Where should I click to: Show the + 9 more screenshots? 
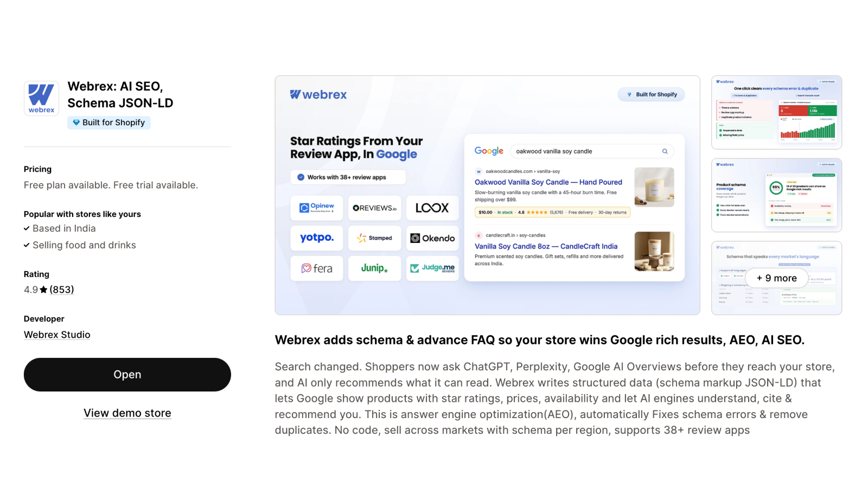point(777,278)
